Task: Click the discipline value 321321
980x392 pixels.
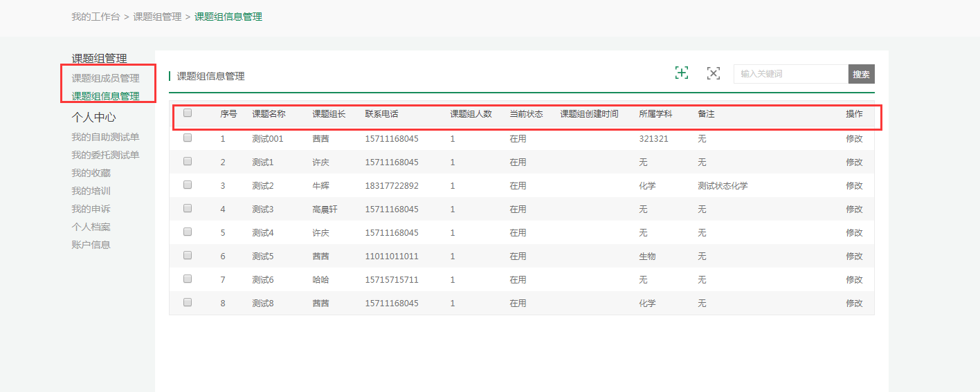Action: click(653, 139)
